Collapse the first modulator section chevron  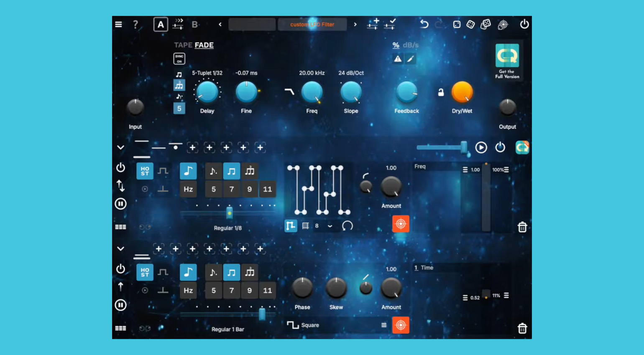coord(120,147)
